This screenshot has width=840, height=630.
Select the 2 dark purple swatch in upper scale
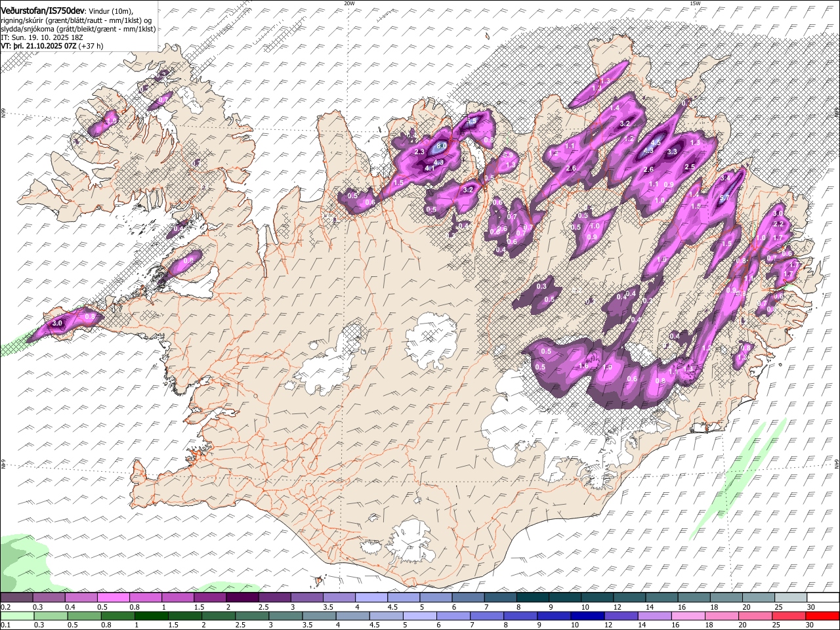pyautogui.click(x=242, y=598)
